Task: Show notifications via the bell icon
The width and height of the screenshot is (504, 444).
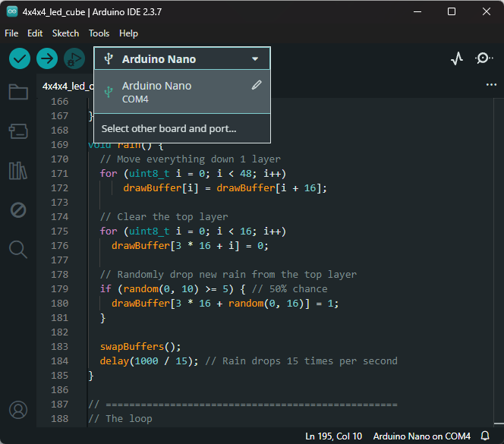Action: click(x=485, y=436)
